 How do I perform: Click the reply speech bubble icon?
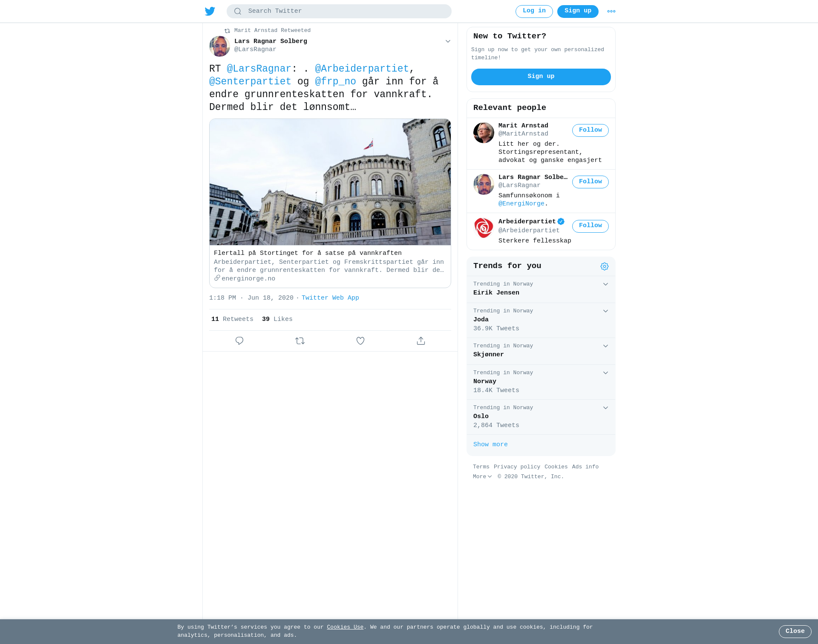coord(239,341)
